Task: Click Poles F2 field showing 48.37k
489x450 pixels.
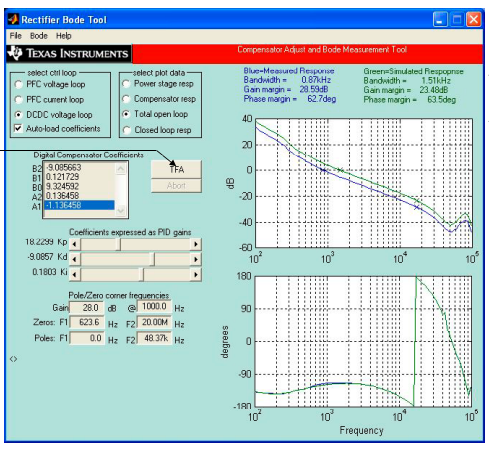Action: [x=154, y=338]
